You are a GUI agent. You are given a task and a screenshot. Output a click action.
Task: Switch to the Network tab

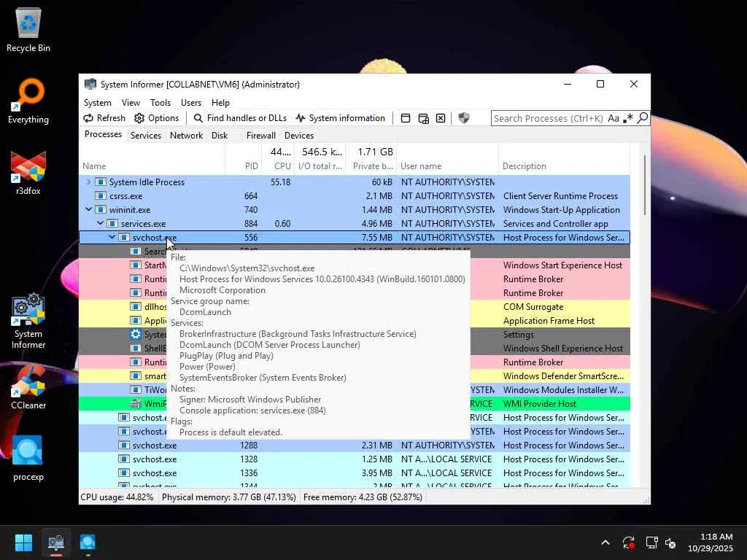click(186, 136)
